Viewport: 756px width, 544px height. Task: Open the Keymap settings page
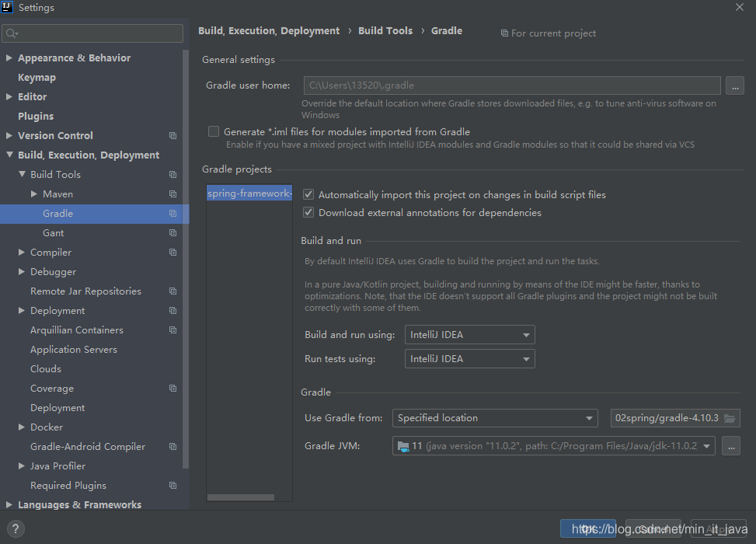37,77
